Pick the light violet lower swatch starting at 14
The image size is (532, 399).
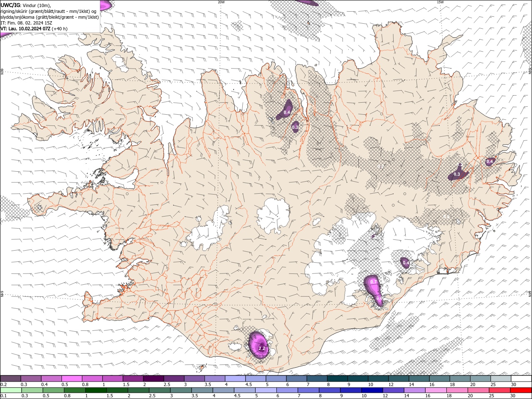414,390
